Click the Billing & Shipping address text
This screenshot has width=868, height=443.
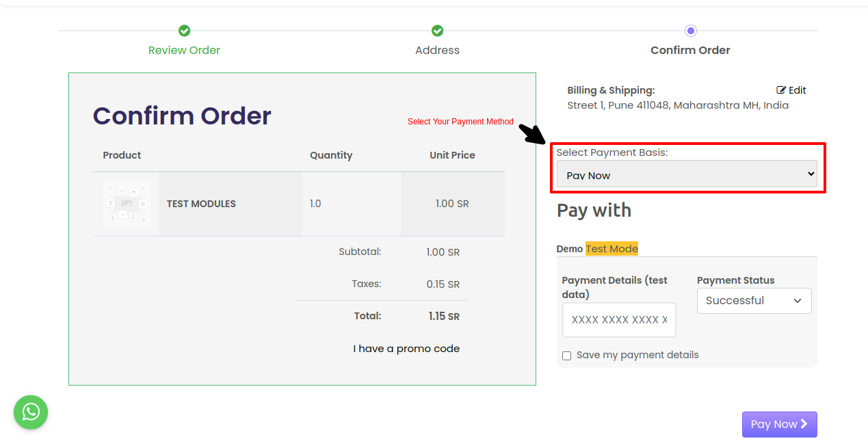click(677, 105)
